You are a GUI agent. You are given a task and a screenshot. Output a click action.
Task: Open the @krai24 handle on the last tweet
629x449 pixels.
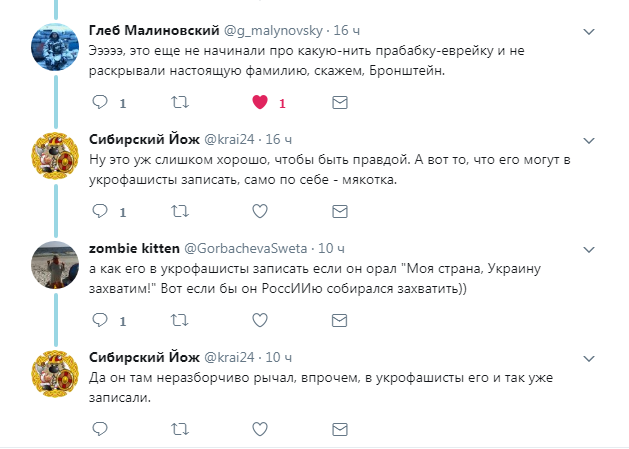(230, 356)
